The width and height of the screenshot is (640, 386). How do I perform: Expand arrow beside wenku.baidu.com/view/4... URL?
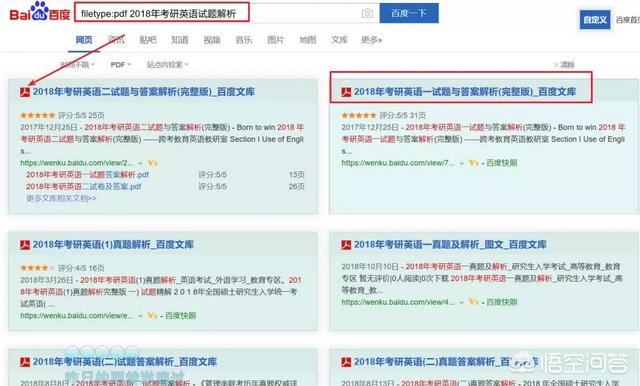(x=462, y=303)
